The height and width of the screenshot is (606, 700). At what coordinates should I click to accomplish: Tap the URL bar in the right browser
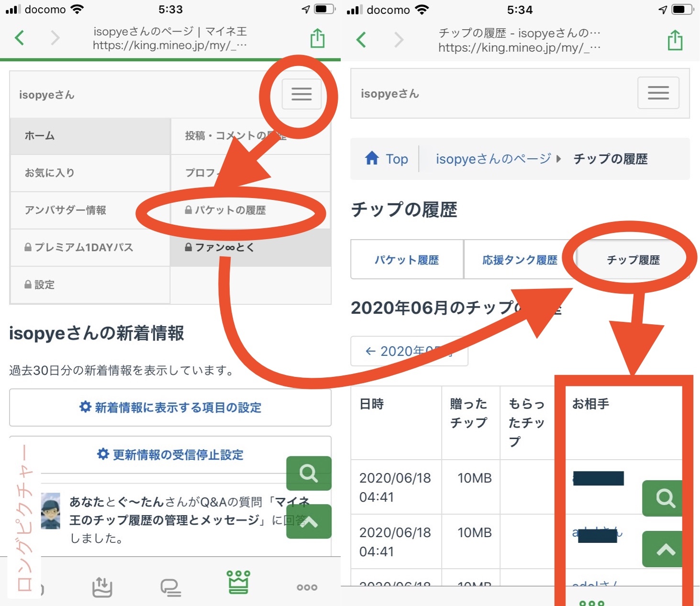coord(519,40)
